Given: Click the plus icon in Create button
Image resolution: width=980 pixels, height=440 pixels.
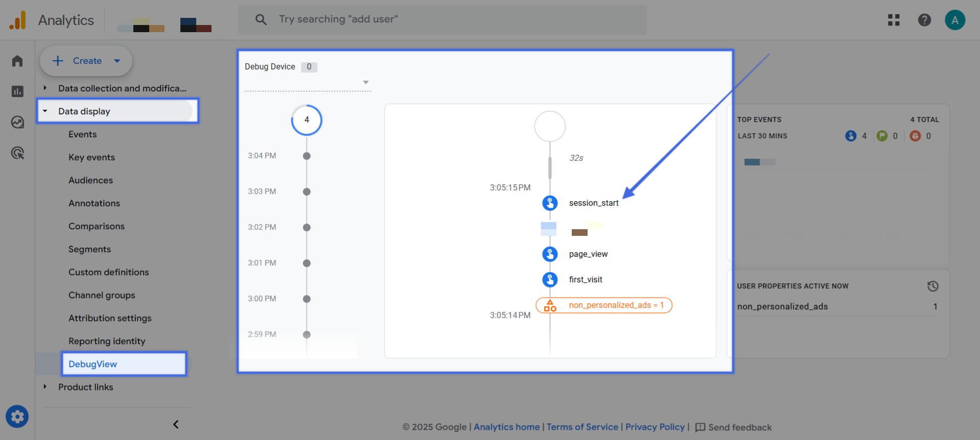Looking at the screenshot, I should [x=58, y=61].
